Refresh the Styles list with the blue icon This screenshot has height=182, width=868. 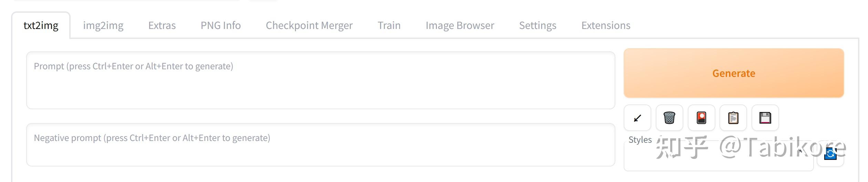point(830,154)
